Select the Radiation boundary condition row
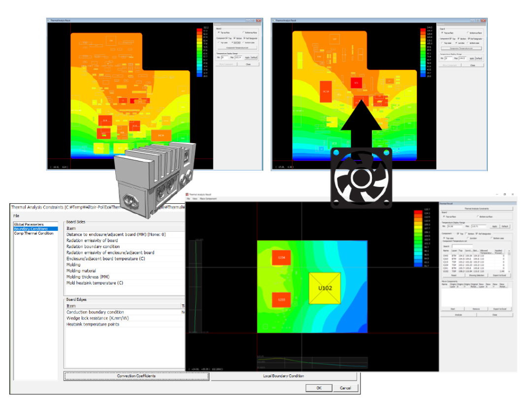The width and height of the screenshot is (532, 401). [125, 247]
